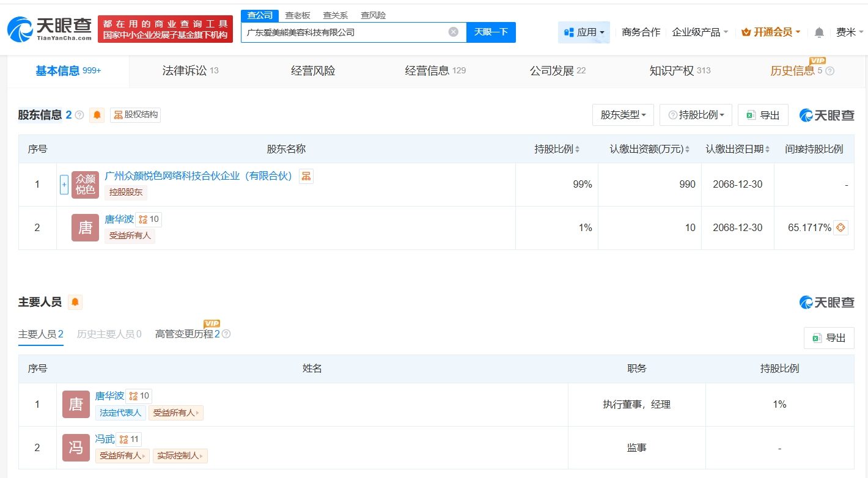Open the 持股比例 filter dropdown

click(696, 115)
